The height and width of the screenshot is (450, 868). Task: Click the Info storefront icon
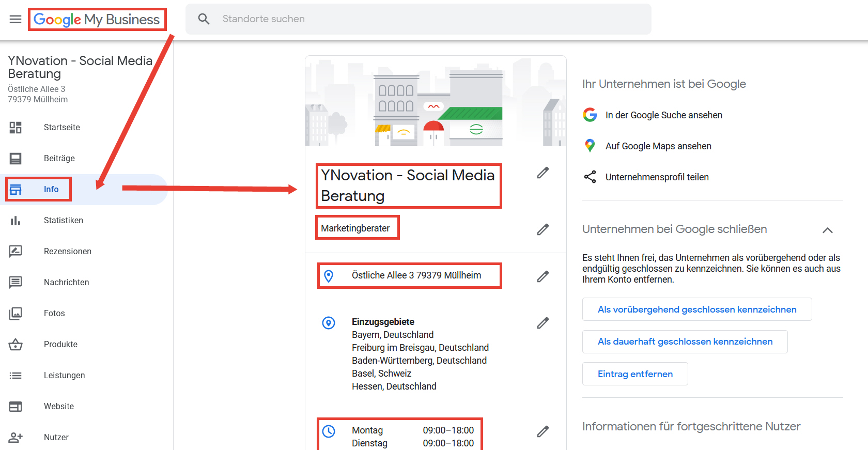pos(16,190)
